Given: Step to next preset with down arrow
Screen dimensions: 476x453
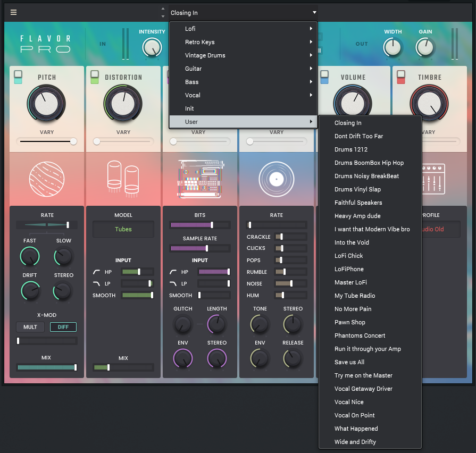Looking at the screenshot, I should (163, 16).
